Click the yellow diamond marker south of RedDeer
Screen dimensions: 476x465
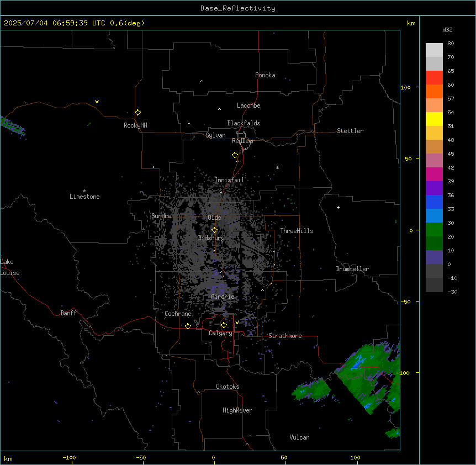[235, 155]
